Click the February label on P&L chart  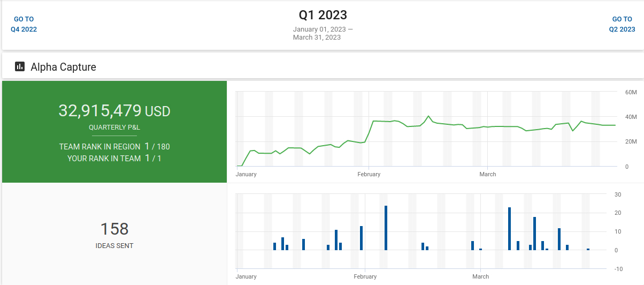(369, 174)
